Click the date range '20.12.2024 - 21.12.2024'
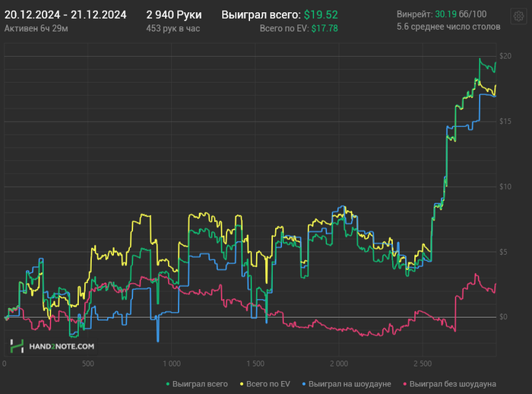This screenshot has height=394, width=532. point(65,15)
